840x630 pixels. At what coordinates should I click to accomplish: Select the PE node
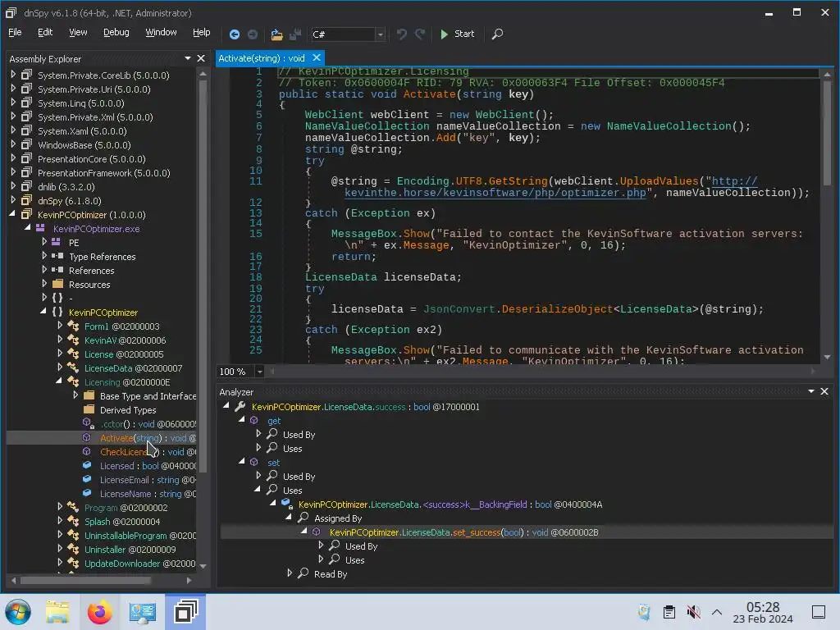coord(74,243)
